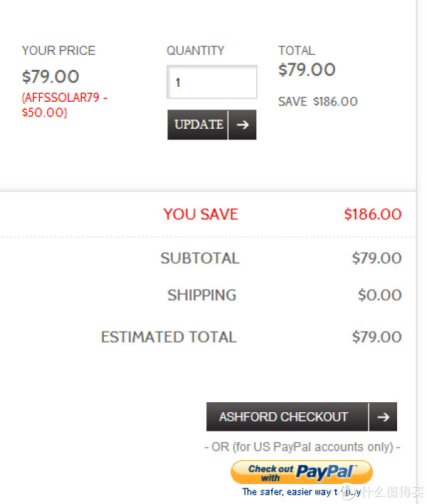Focus the quantity input field
The height and width of the screenshot is (504, 427).
tap(212, 82)
